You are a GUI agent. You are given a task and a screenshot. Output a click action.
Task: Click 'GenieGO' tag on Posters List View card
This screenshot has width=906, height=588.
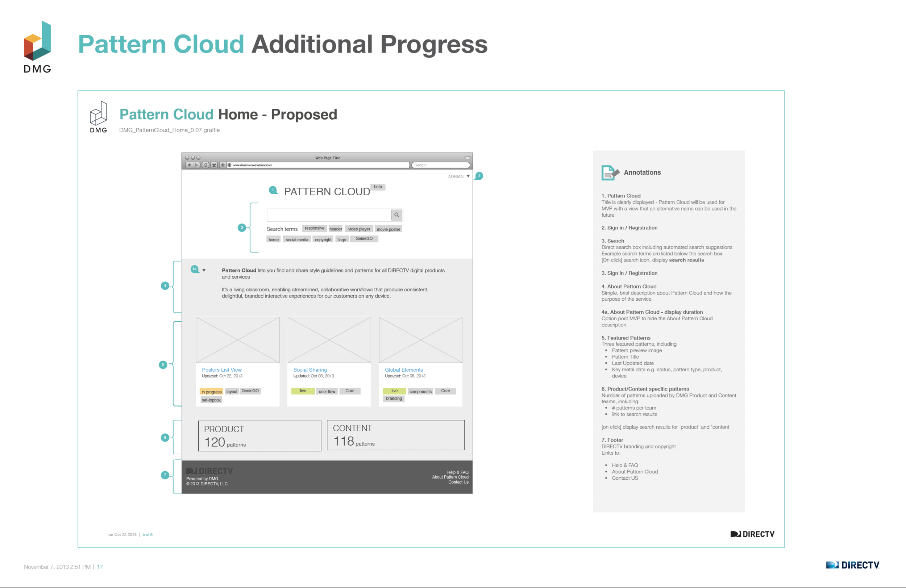250,391
